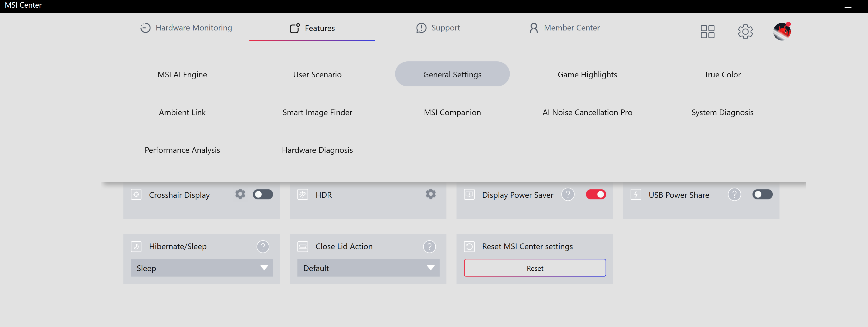Click the HDR card icon

click(303, 194)
